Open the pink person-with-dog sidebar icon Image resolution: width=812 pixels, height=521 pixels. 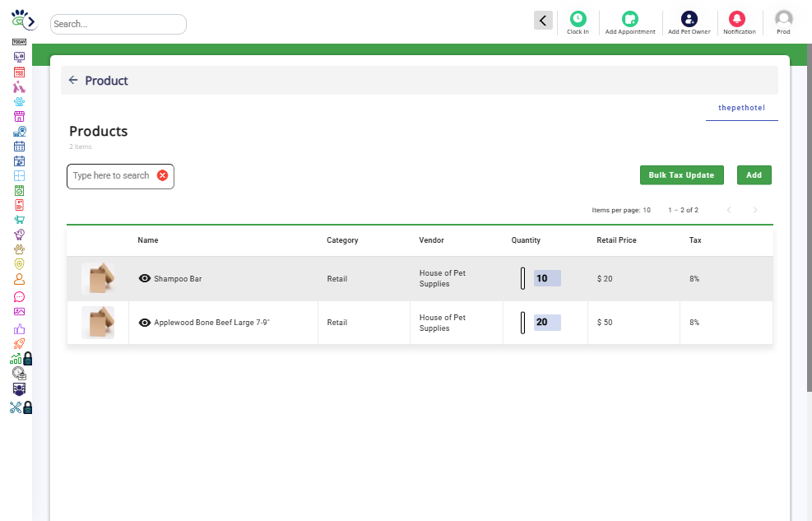pos(19,86)
